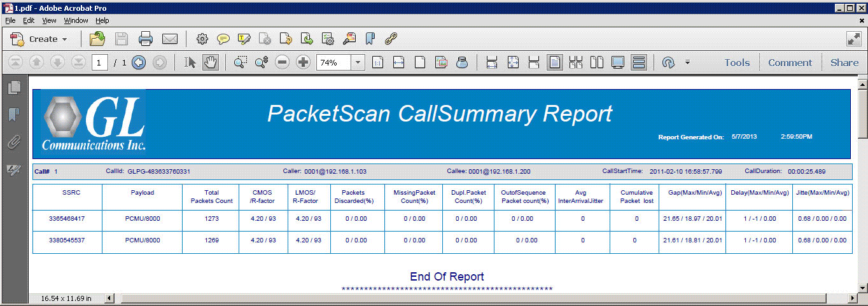868x306 pixels.
Task: Click the 74% zoom value field
Action: click(x=333, y=62)
